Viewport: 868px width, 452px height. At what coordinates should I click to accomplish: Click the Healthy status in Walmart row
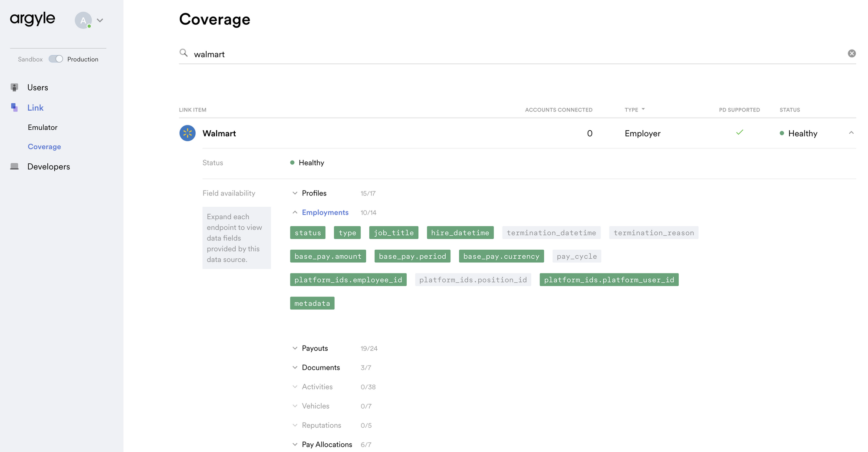tap(799, 133)
